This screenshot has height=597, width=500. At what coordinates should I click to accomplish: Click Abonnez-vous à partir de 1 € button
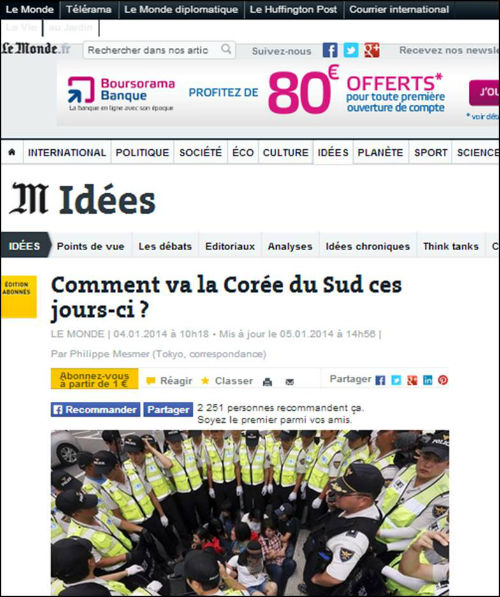click(94, 379)
